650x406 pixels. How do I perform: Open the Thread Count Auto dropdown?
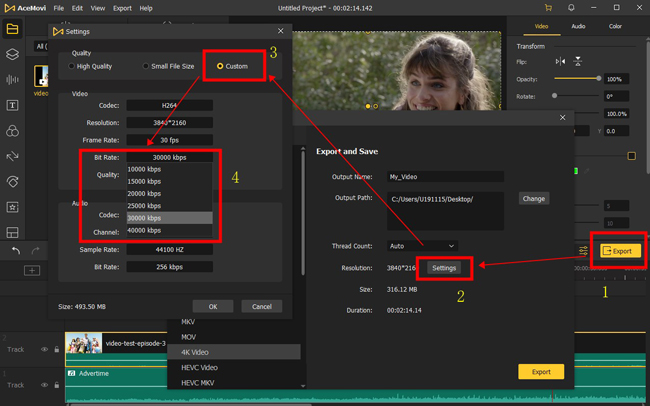(x=422, y=246)
